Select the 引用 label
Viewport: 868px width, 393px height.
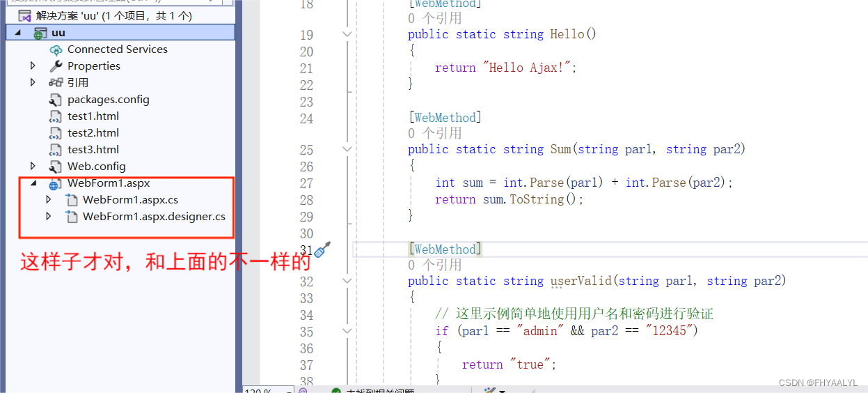[78, 83]
